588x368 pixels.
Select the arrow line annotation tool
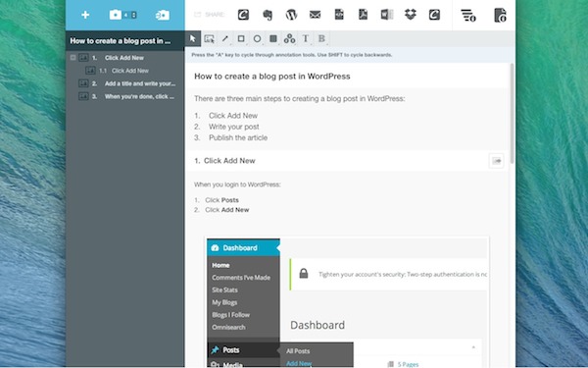click(x=225, y=38)
